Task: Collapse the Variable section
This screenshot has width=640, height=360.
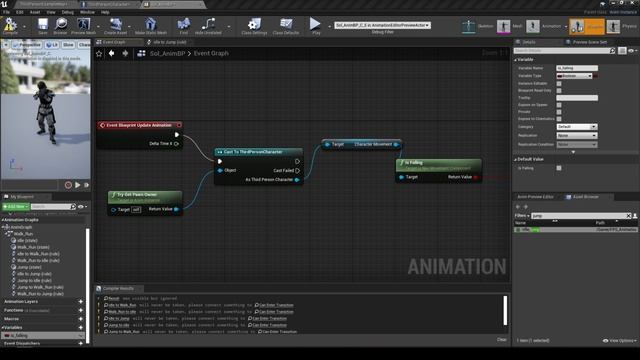Action: [516, 60]
